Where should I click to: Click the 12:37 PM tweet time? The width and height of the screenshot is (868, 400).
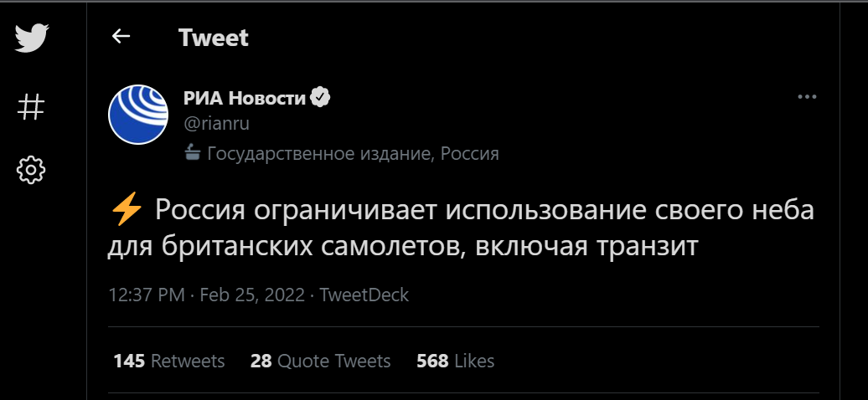tap(147, 295)
